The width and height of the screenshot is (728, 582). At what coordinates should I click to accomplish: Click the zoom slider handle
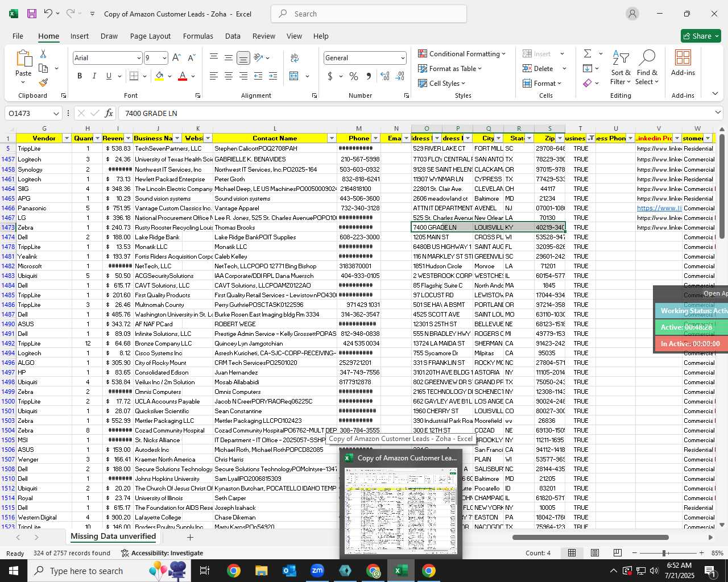pos(664,553)
